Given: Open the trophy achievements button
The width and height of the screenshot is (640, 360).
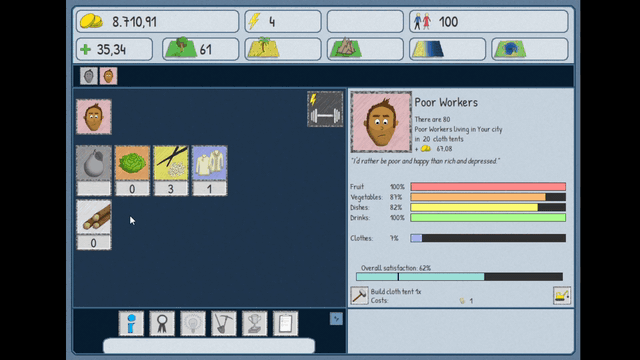Looking at the screenshot, I should [255, 323].
